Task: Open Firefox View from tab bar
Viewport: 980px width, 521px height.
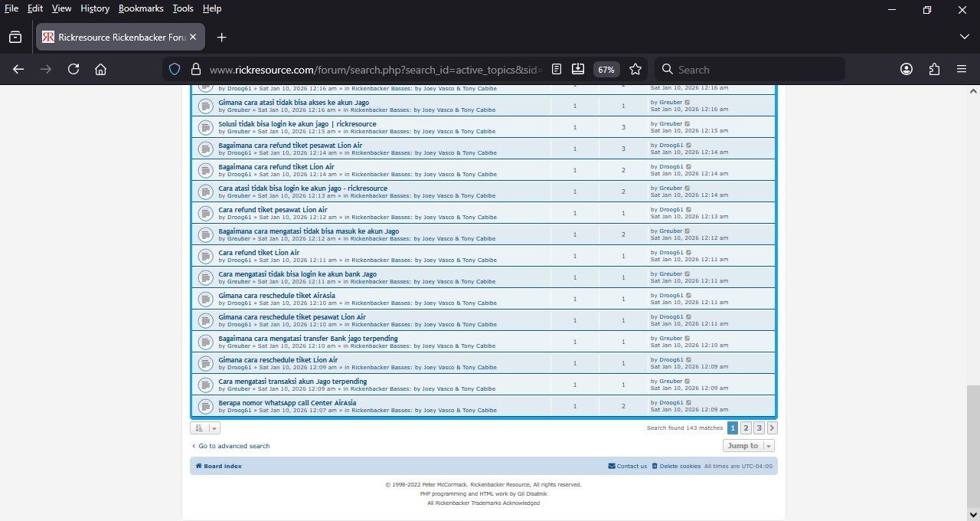Action: (x=15, y=37)
